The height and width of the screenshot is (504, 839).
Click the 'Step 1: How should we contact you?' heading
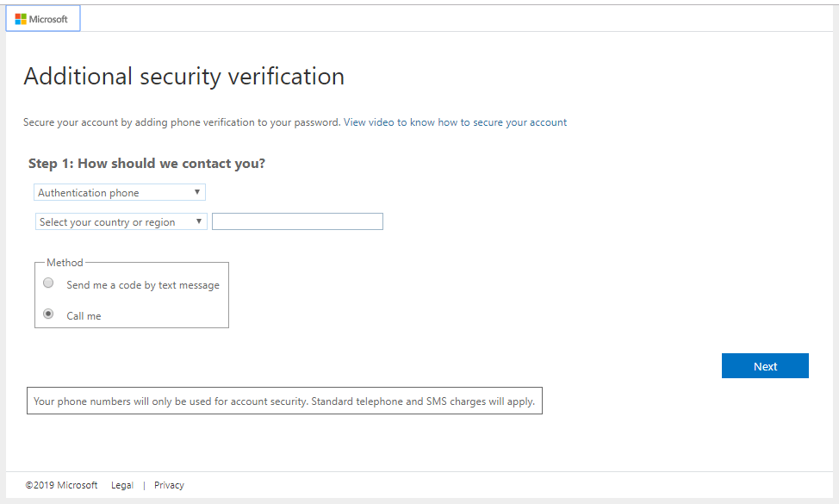(146, 164)
